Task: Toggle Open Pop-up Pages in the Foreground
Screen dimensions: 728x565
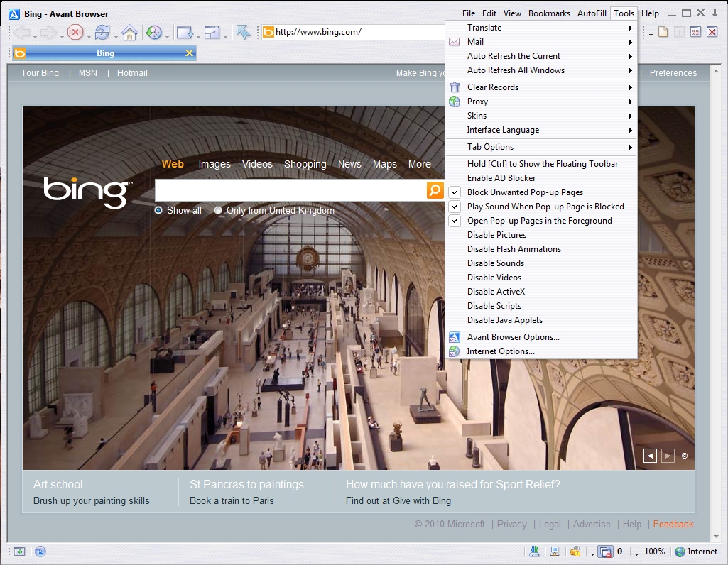Action: coord(541,221)
